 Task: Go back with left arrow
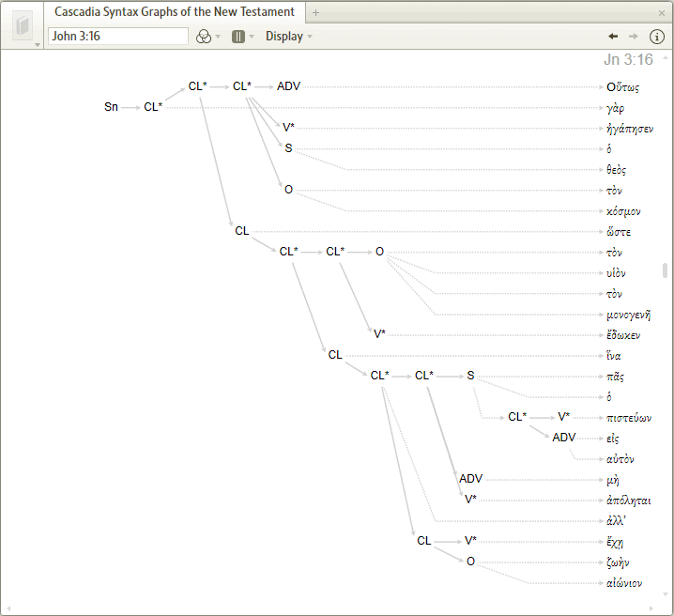[613, 37]
